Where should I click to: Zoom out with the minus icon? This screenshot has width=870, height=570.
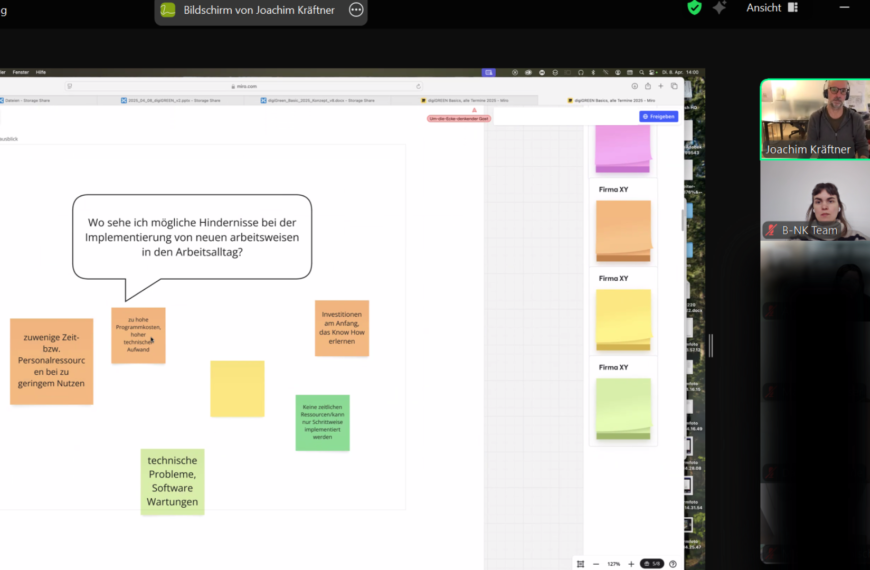click(596, 564)
